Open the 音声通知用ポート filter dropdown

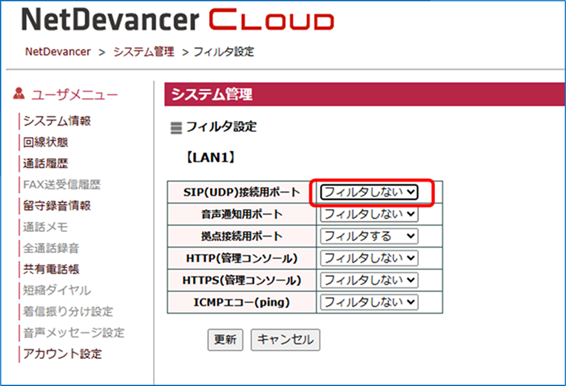click(369, 214)
